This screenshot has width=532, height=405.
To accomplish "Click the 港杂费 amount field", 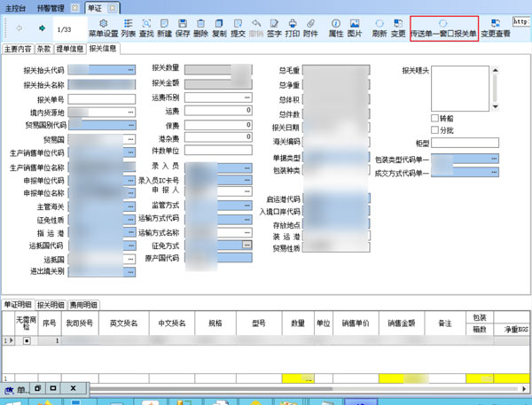I will [x=218, y=137].
